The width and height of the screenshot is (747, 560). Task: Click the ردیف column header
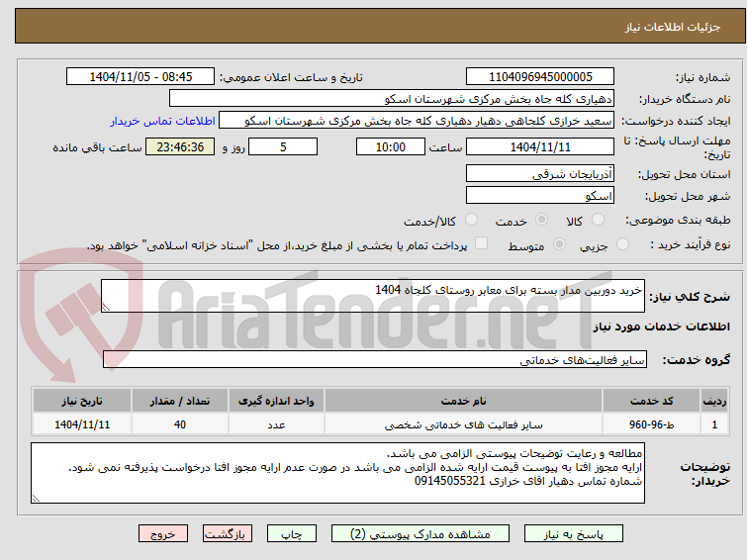[x=714, y=401]
